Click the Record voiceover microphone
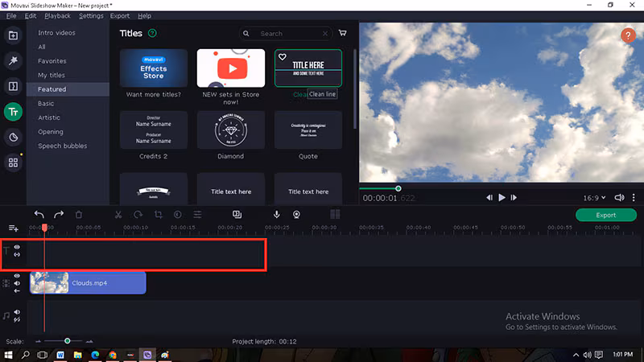The height and width of the screenshot is (362, 644). (x=277, y=214)
